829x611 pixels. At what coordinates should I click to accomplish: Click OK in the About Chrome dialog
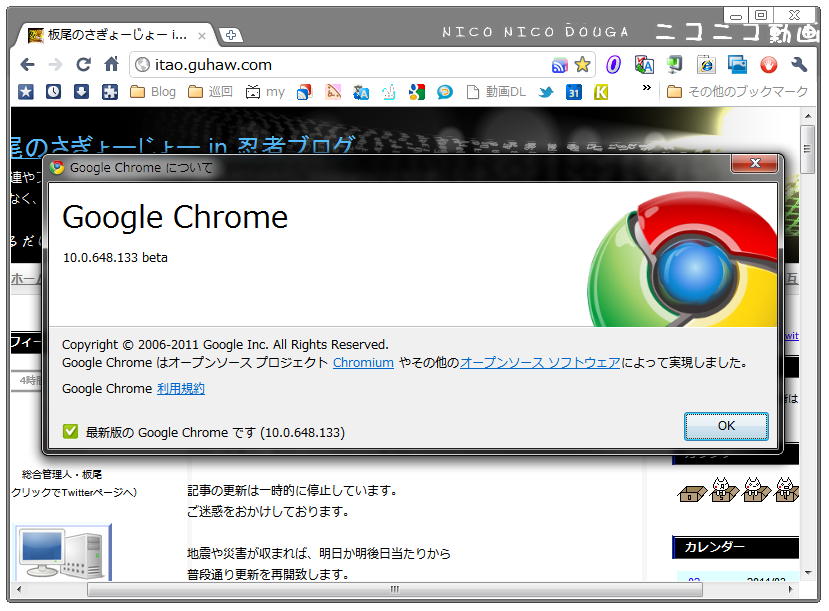[x=726, y=426]
